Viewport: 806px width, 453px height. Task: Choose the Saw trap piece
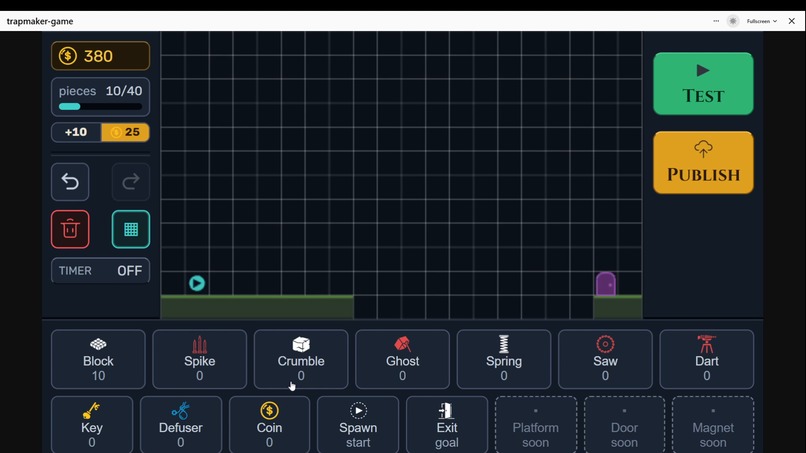605,359
